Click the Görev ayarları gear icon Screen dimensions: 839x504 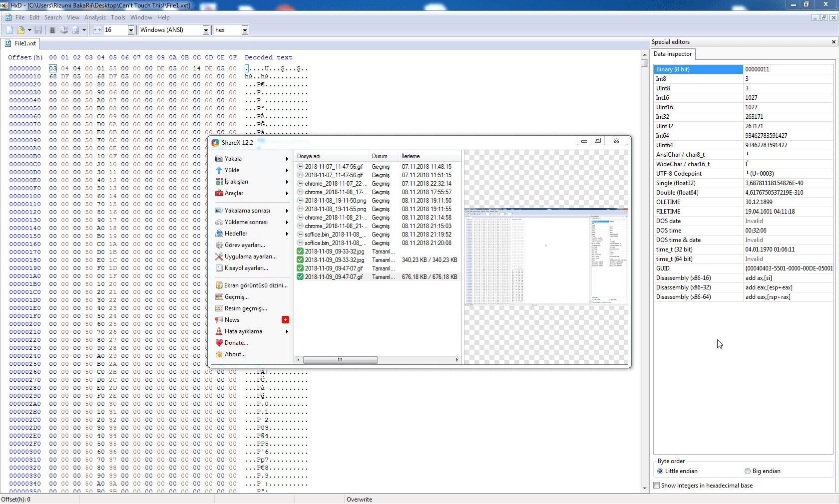pyautogui.click(x=219, y=245)
